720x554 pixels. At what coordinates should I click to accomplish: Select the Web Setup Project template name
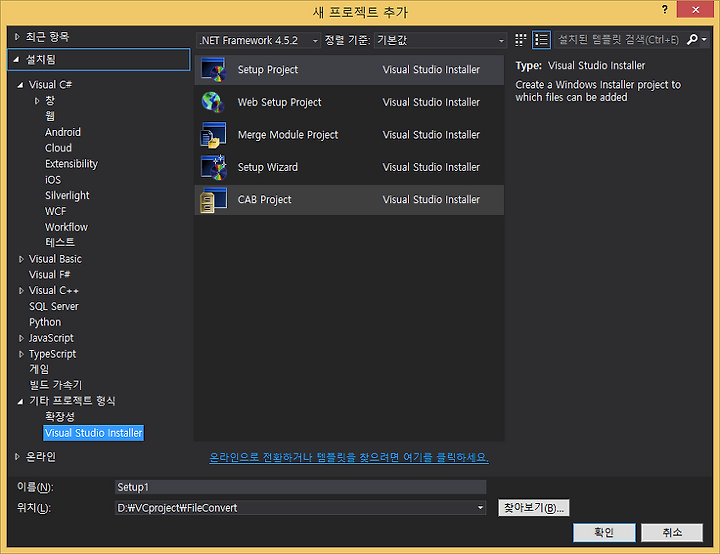279,102
